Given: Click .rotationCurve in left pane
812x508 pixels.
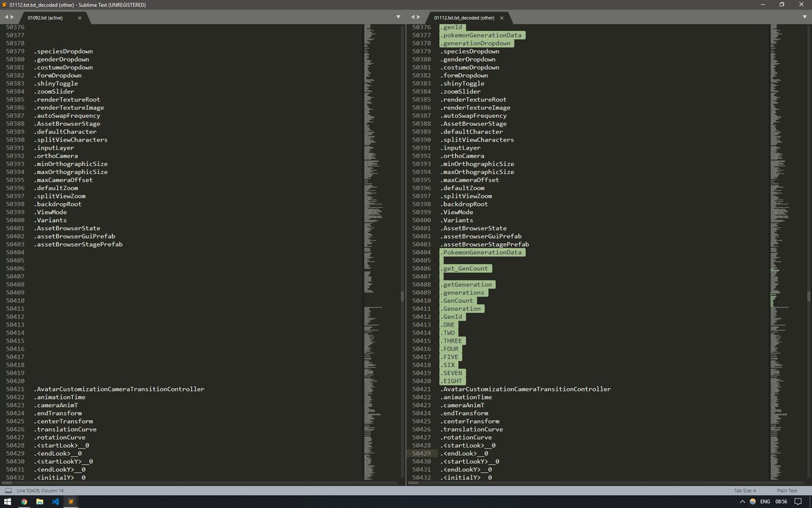Looking at the screenshot, I should 60,437.
